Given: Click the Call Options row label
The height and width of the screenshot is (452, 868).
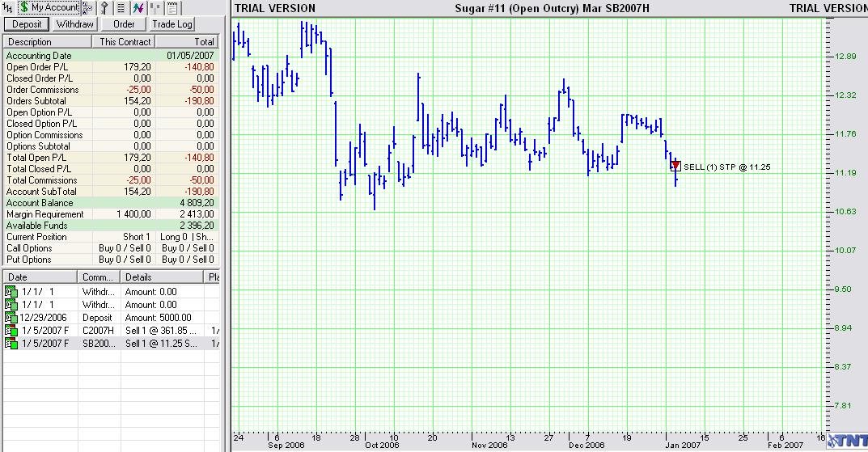Looking at the screenshot, I should point(29,248).
